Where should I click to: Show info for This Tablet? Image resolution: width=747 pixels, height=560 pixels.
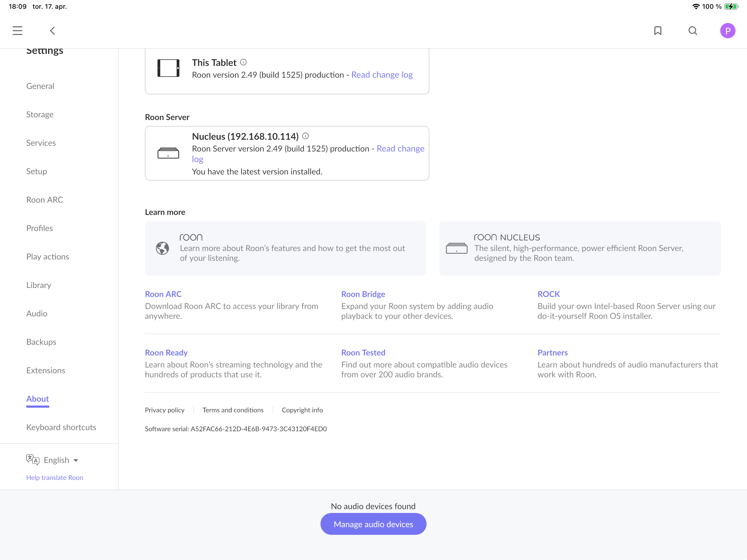(x=243, y=62)
